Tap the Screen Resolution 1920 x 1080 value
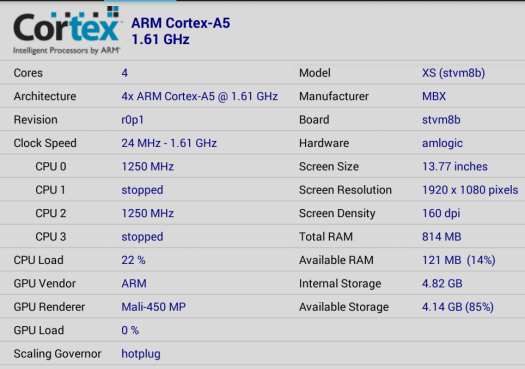The image size is (525, 369). pyautogui.click(x=470, y=190)
